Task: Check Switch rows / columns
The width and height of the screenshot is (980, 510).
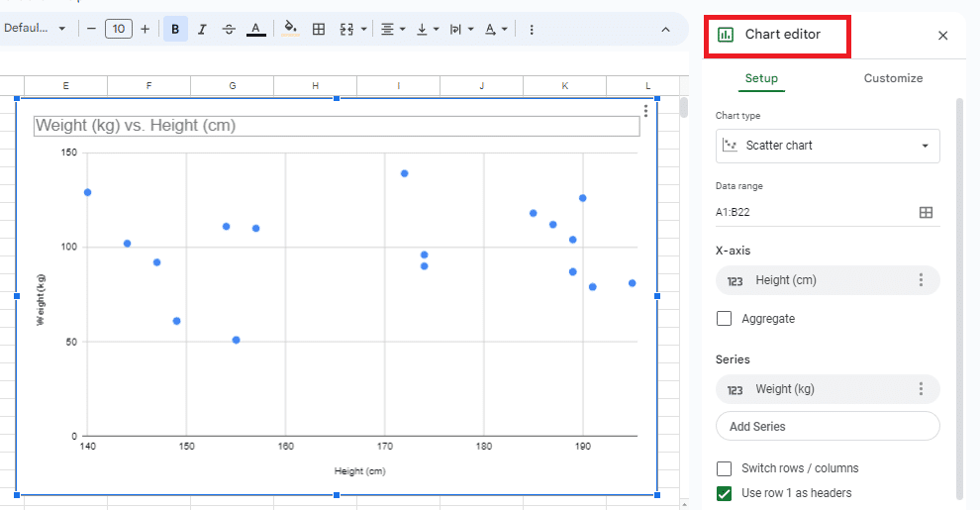Action: point(724,468)
